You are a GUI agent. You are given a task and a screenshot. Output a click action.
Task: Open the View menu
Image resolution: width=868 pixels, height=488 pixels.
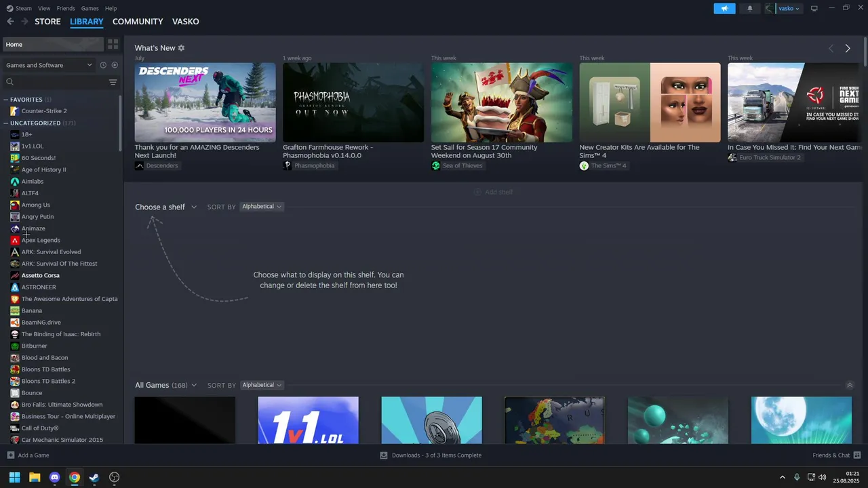[44, 8]
